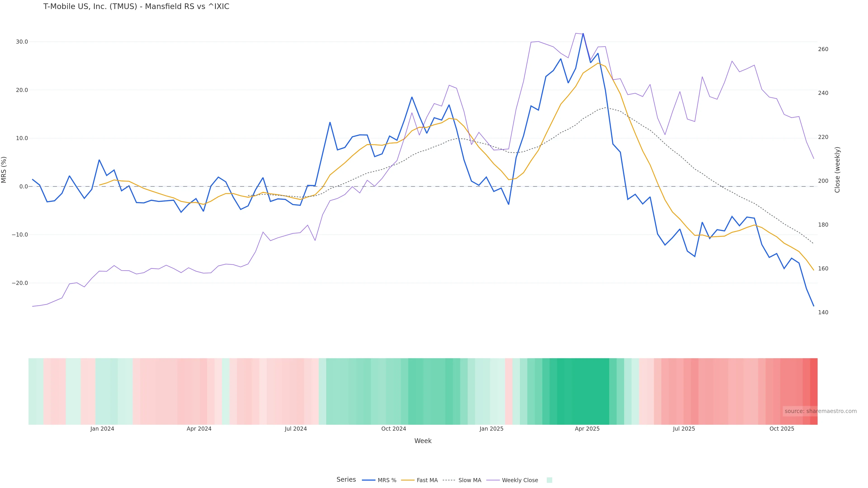Open the sharemaestro.com source link
Viewport: 868px width, 488px height.
pyautogui.click(x=820, y=411)
